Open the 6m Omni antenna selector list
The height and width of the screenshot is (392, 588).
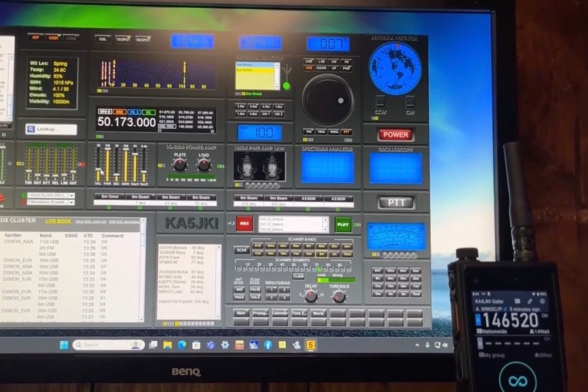point(245,69)
